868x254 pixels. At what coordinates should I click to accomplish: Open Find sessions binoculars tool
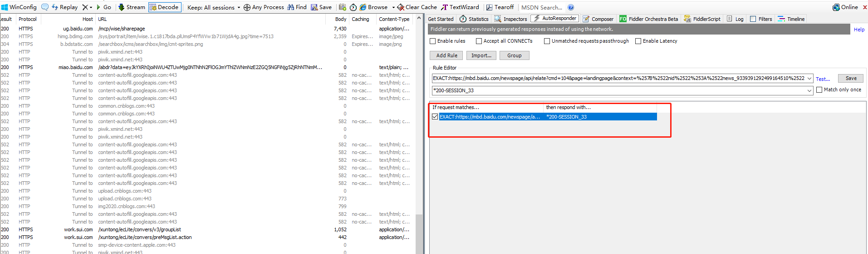pyautogui.click(x=297, y=7)
